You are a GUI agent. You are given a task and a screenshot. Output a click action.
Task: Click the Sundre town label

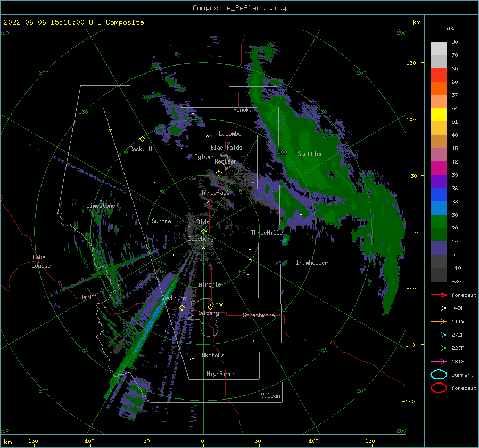(161, 221)
